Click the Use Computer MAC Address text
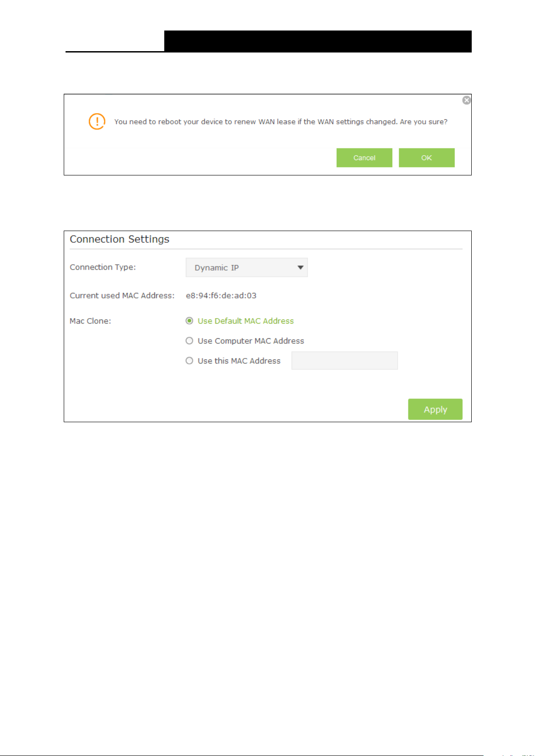535x756 pixels. (x=251, y=341)
